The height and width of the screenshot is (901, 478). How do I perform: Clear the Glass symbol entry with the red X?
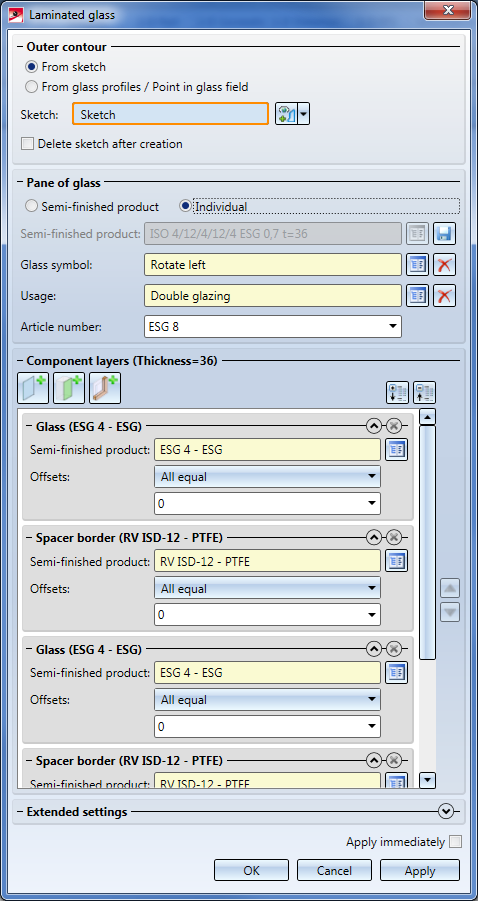tap(444, 265)
